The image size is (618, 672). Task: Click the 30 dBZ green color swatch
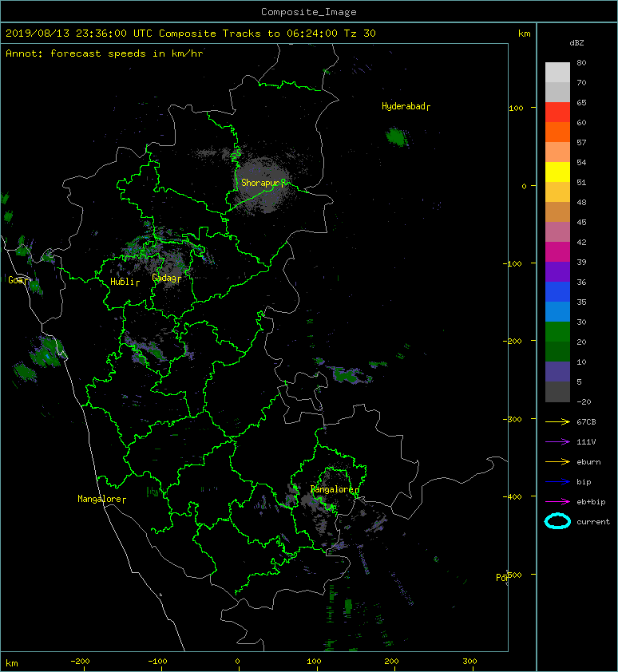[557, 332]
